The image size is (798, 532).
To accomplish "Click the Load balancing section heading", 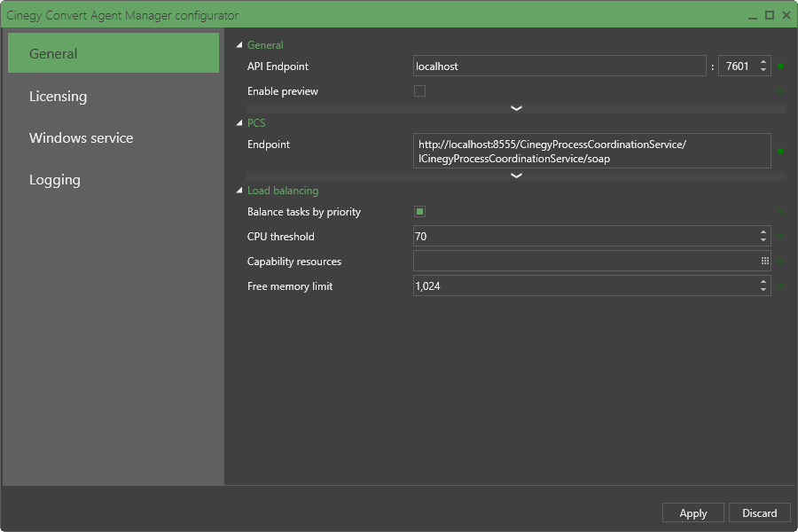I will click(x=283, y=191).
